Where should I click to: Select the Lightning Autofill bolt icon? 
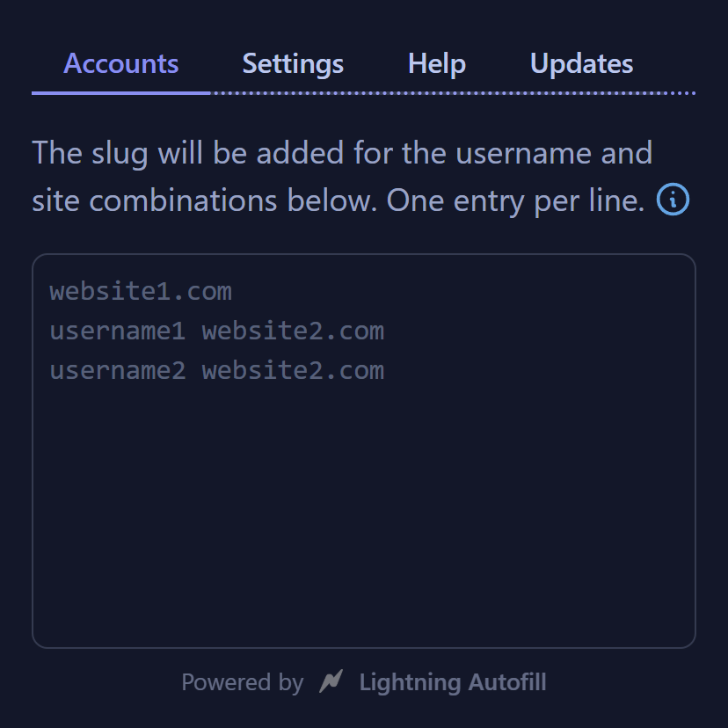331,681
